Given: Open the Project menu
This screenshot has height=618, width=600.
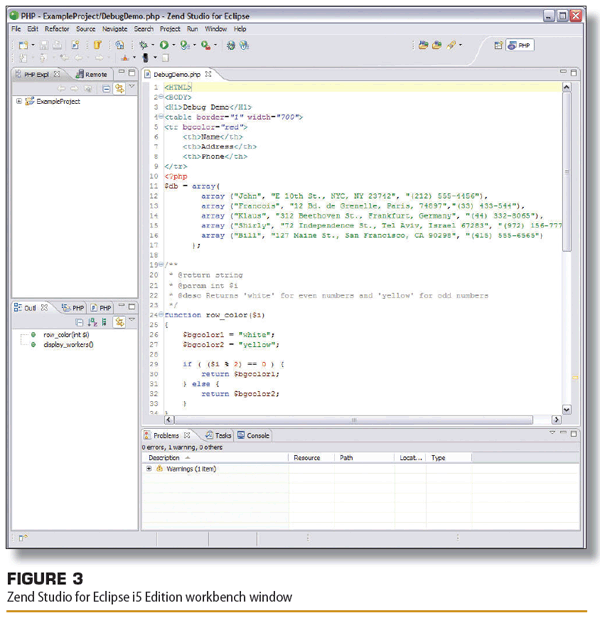Looking at the screenshot, I should point(170,29).
